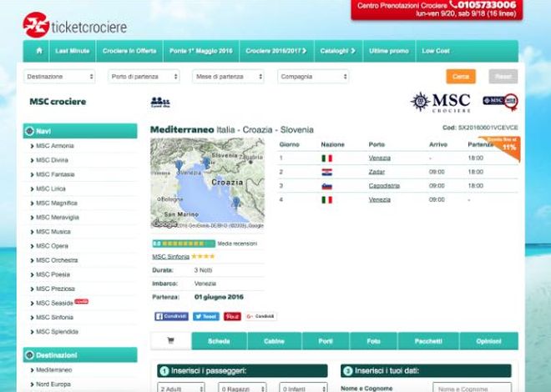Click the map pin near Venezia
This screenshot has height=392, width=551.
(x=179, y=165)
